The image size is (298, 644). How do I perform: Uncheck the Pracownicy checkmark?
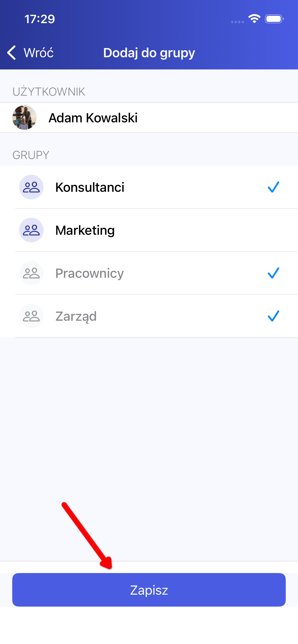tap(274, 273)
